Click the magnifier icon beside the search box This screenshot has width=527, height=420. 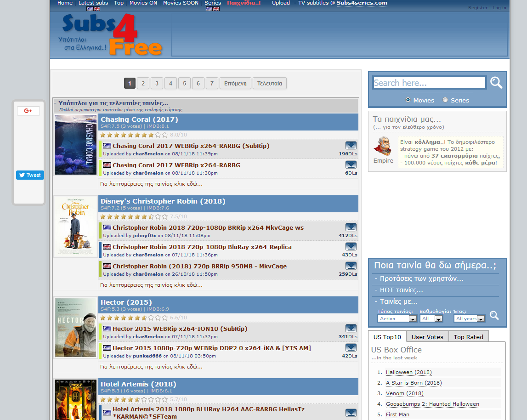pyautogui.click(x=496, y=83)
